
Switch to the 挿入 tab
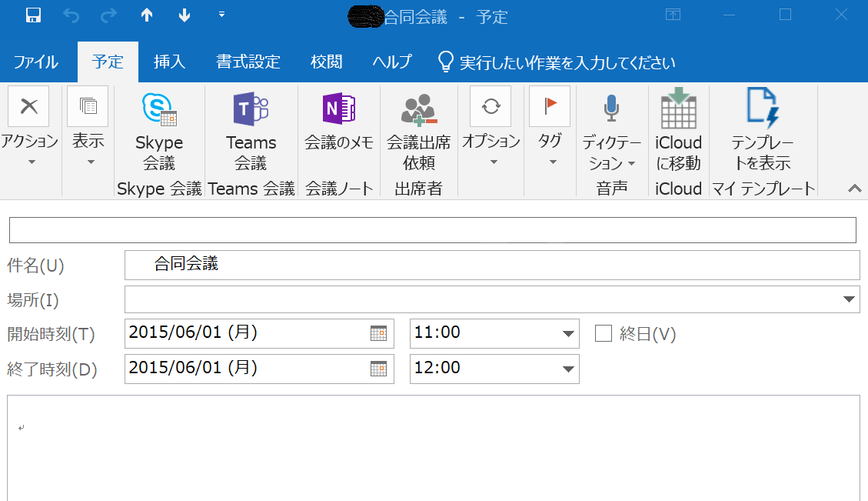(169, 62)
